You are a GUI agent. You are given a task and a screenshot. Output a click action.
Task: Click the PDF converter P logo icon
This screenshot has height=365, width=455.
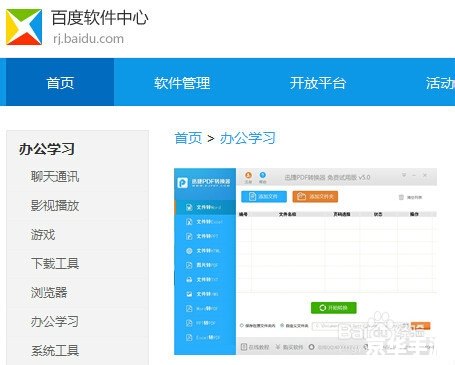coord(182,182)
